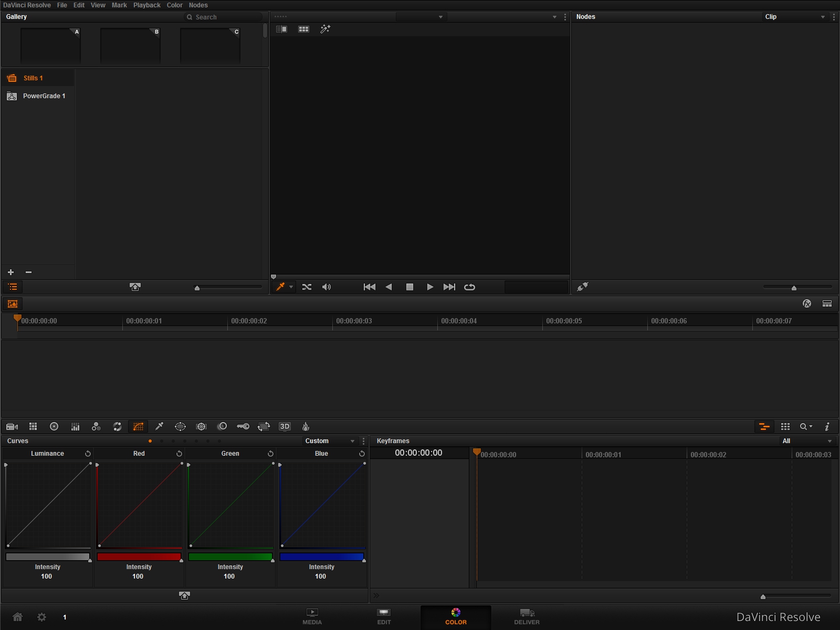Toggle the image wipe split-screen view
The image size is (840, 630).
point(281,29)
